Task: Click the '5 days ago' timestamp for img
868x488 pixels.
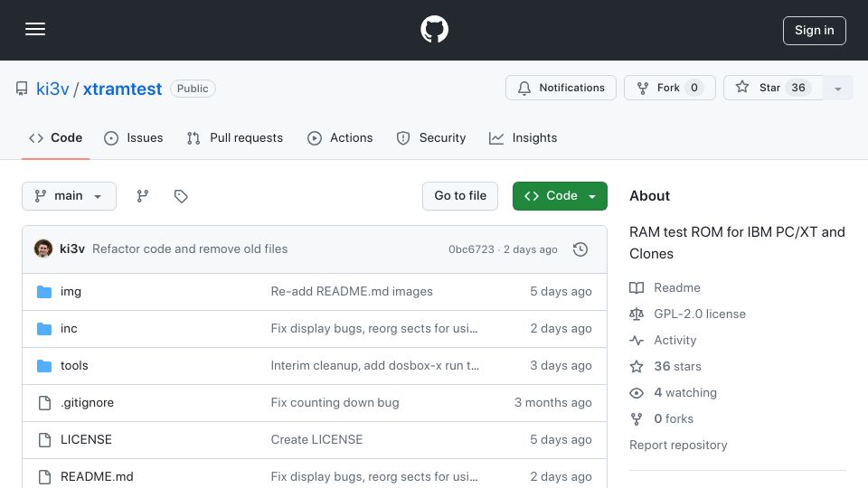Action: (561, 292)
